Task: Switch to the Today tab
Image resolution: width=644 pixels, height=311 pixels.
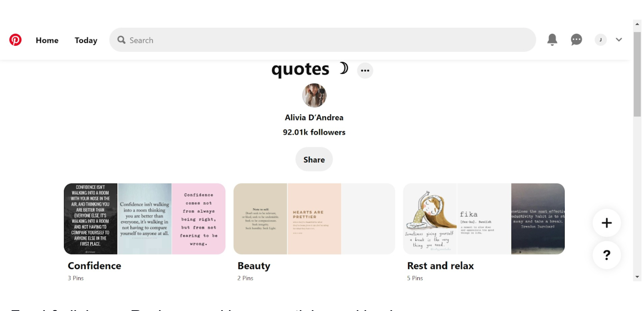Action: click(86, 40)
